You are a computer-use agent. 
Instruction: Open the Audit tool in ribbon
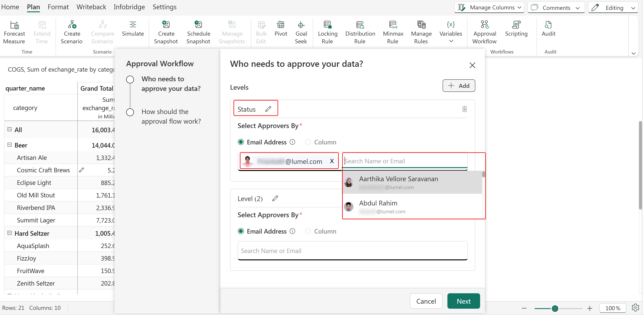[548, 25]
